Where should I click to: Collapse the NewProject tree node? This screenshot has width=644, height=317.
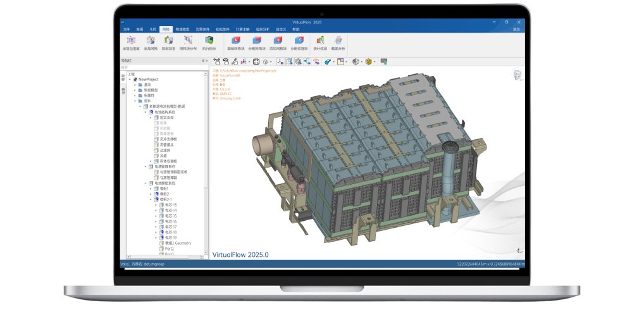point(130,79)
